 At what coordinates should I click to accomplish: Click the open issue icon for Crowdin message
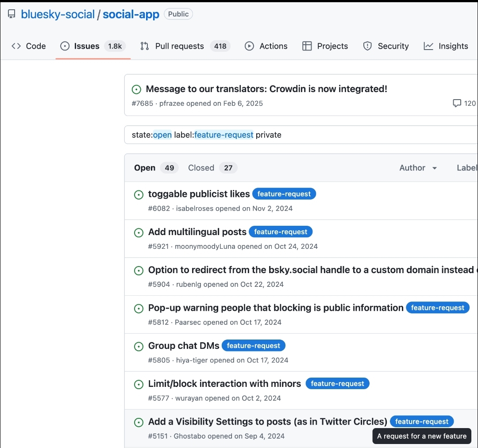[137, 89]
